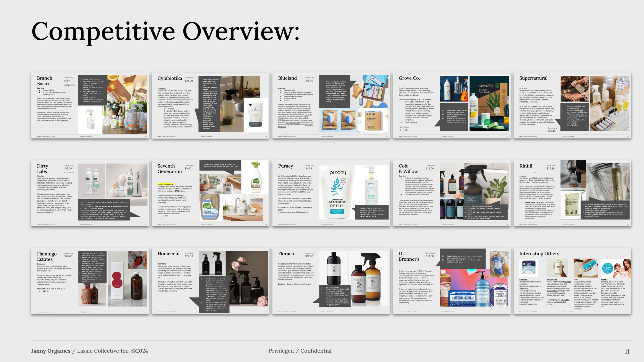Click the Competitive Overview title text
The width and height of the screenshot is (644, 362).
tap(165, 31)
